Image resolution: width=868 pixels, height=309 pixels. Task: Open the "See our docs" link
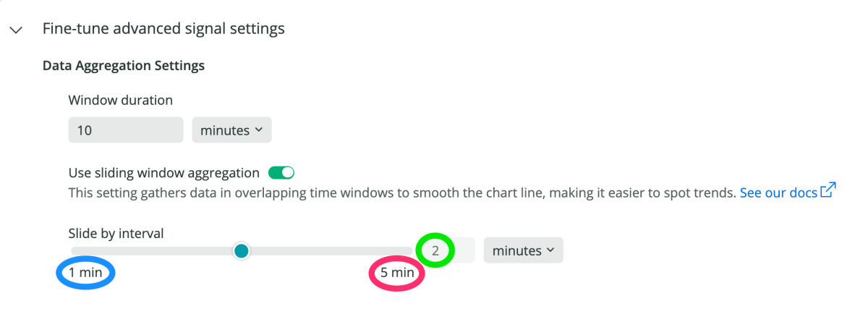(x=778, y=193)
